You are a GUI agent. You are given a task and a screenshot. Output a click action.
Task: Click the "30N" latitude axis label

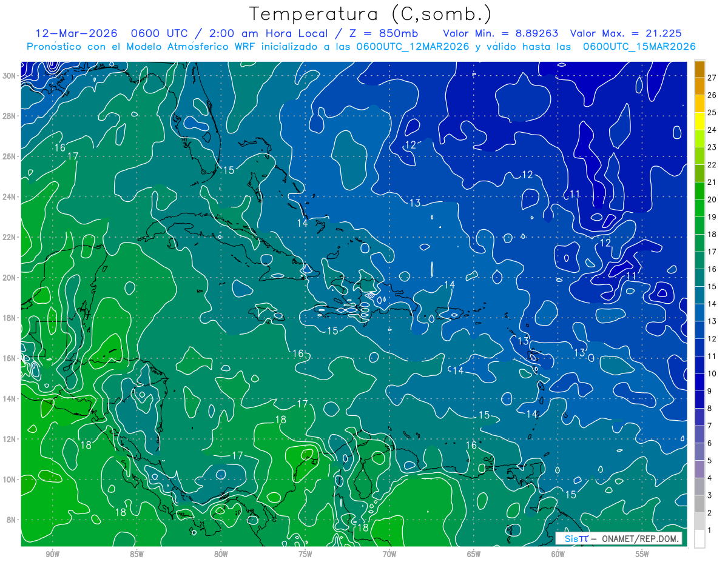[8, 76]
